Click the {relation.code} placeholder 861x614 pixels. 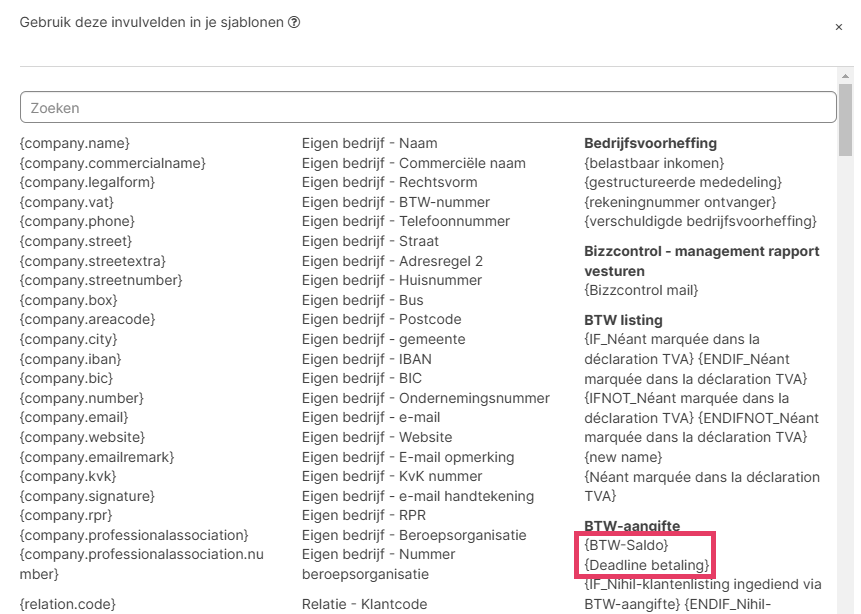68,604
